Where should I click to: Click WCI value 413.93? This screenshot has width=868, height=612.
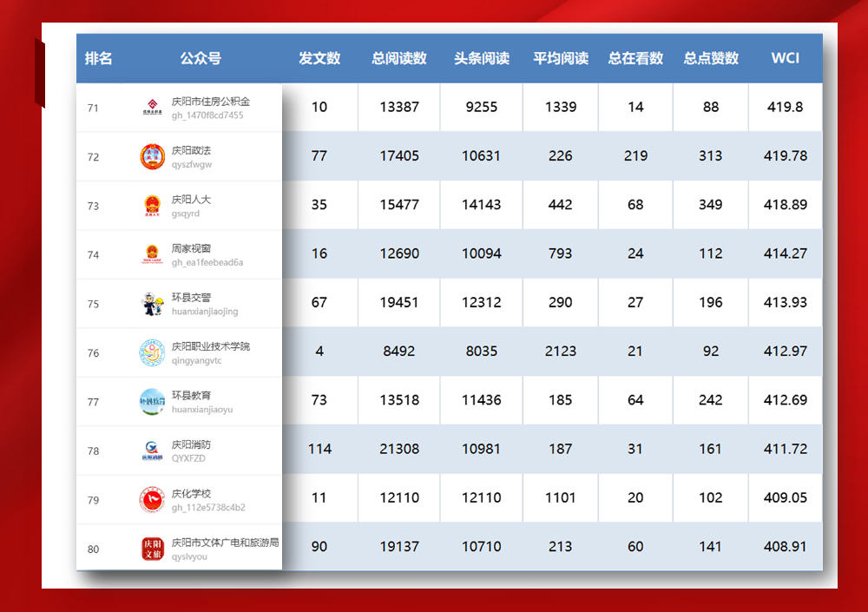(x=785, y=302)
